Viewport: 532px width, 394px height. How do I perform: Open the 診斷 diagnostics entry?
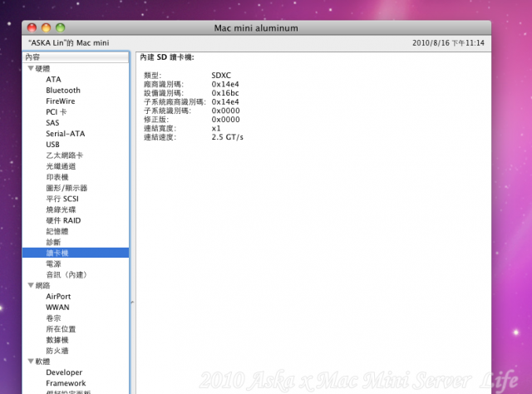coord(53,243)
